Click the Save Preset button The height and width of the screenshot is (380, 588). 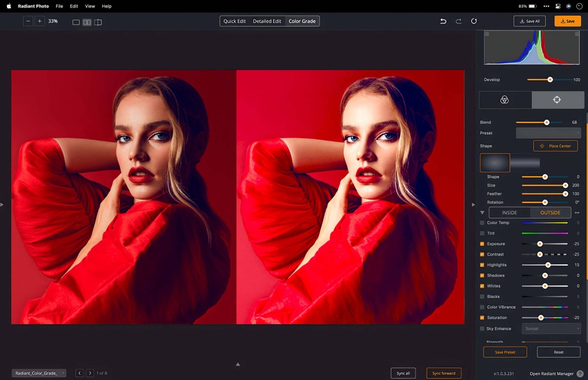point(505,352)
